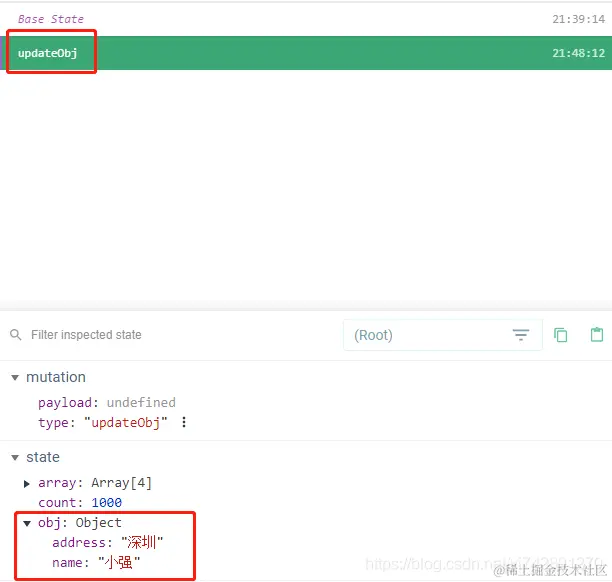Viewport: 612px width, 582px height.
Task: Expand the array: Array[4] node
Action: click(x=27, y=484)
